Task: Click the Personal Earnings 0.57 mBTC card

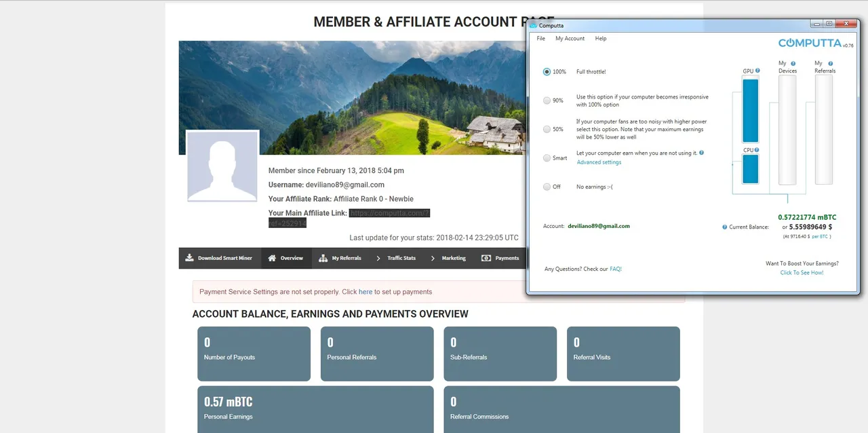Action: (x=315, y=409)
